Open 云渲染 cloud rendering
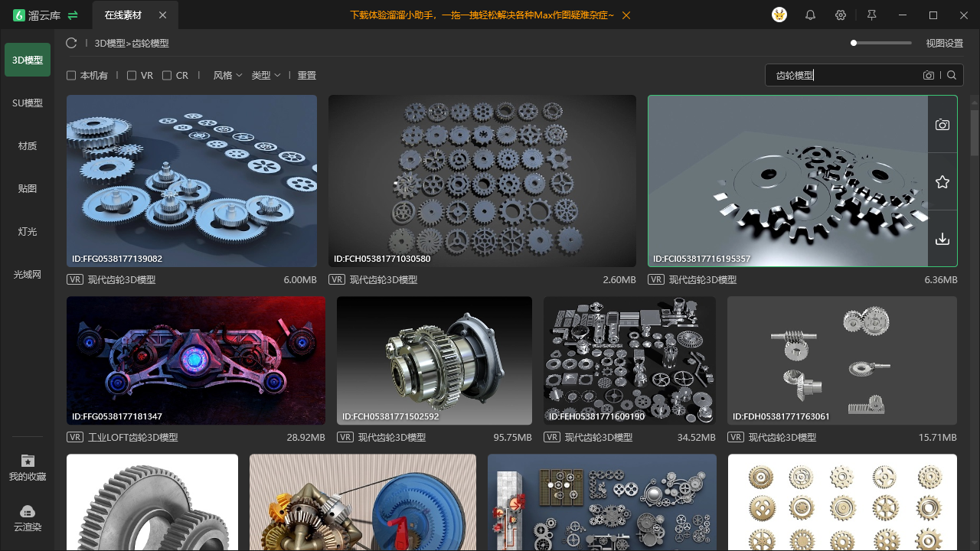Screen dimensions: 980x551 click(28, 518)
